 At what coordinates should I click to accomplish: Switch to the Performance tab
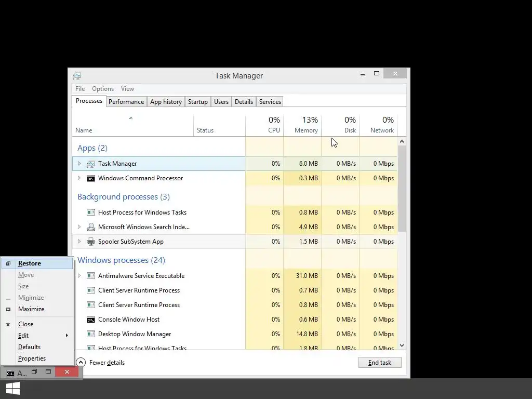tap(126, 102)
